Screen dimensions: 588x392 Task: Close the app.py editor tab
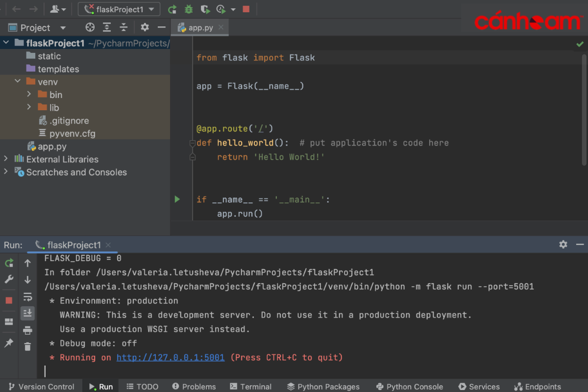tap(221, 28)
